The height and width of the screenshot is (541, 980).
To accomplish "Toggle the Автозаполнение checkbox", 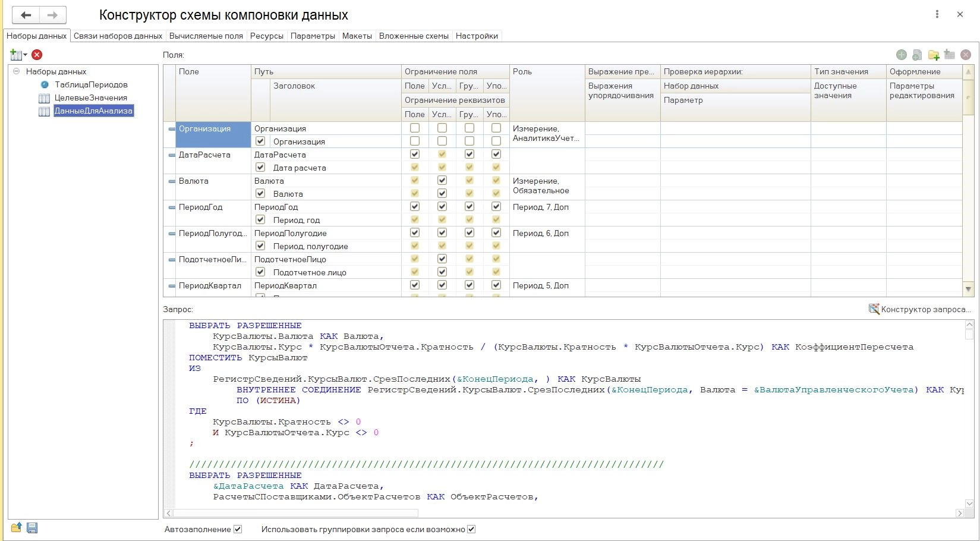I will pos(238,529).
